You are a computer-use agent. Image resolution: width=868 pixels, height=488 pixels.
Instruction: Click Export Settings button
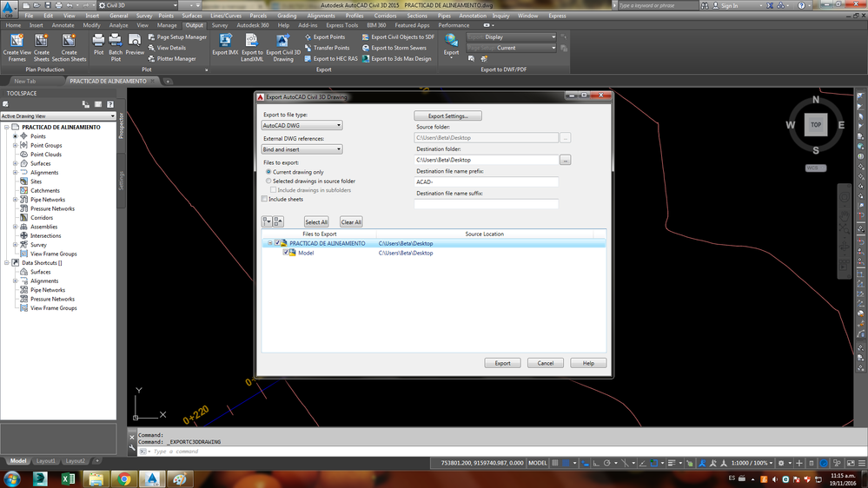click(447, 115)
